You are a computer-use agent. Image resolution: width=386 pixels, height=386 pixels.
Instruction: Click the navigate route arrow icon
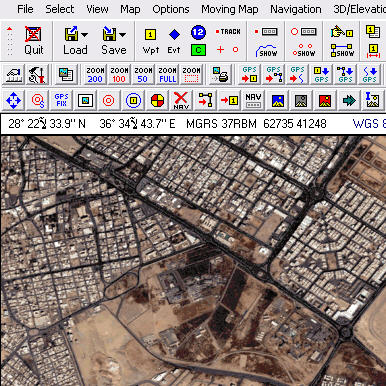coord(205,100)
